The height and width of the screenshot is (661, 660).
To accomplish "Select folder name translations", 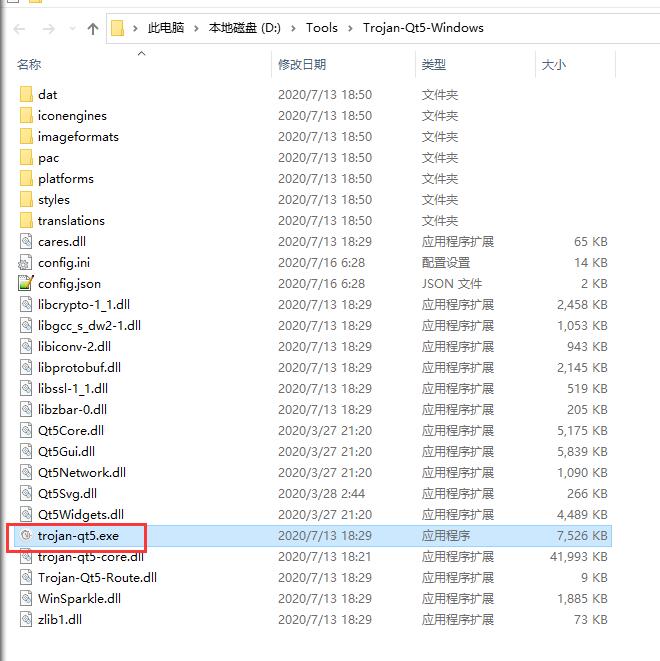I will (71, 220).
